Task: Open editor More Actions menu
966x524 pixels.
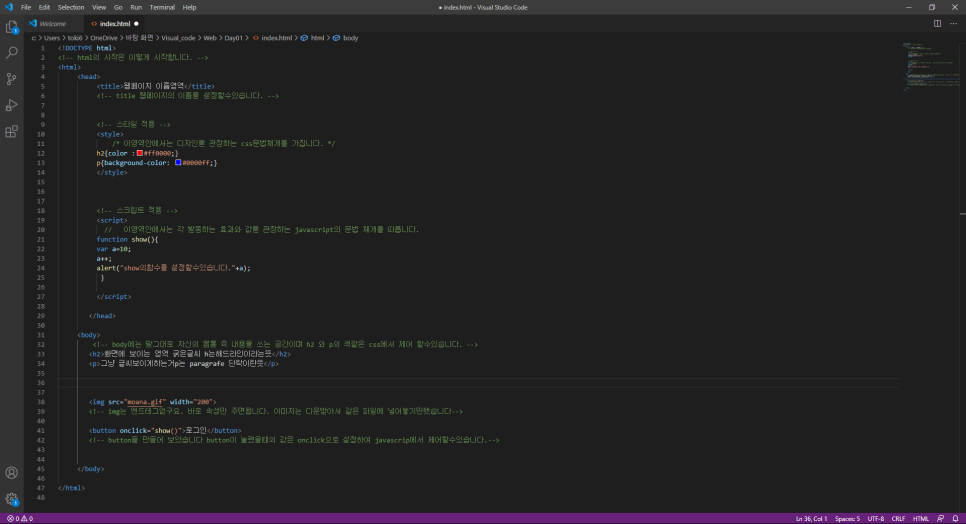Action: click(x=953, y=23)
